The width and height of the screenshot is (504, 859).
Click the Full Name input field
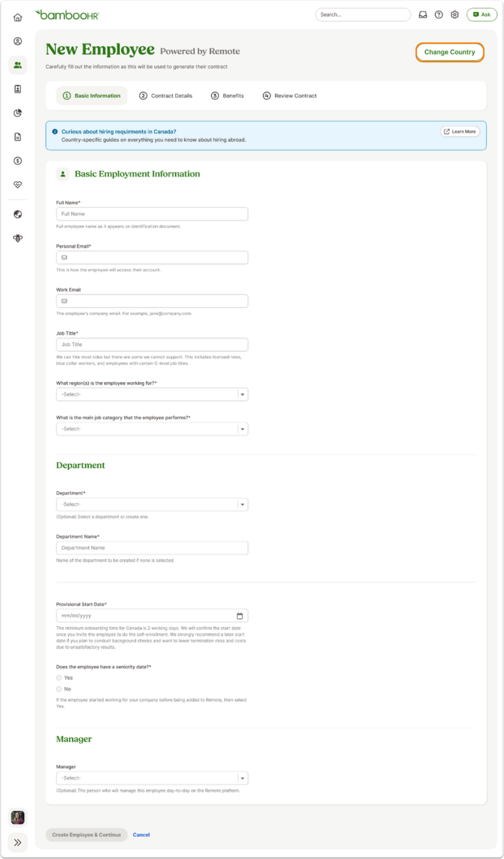(152, 214)
